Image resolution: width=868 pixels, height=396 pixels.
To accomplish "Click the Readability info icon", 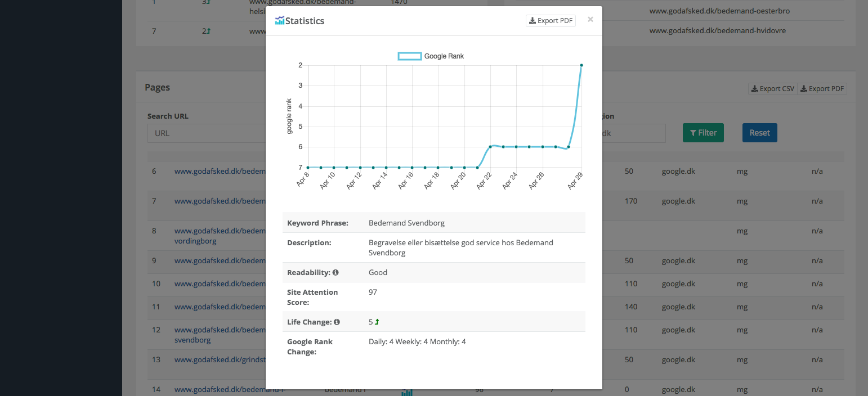I will coord(335,272).
